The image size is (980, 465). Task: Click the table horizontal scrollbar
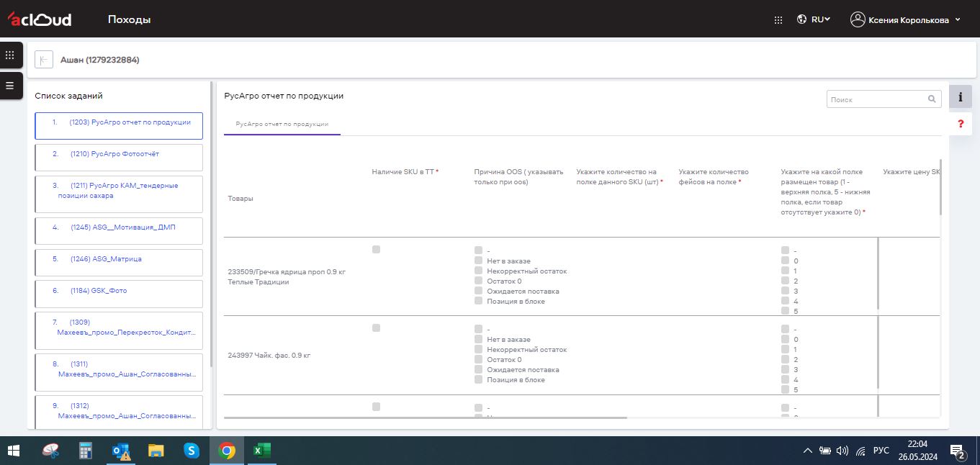[426, 417]
